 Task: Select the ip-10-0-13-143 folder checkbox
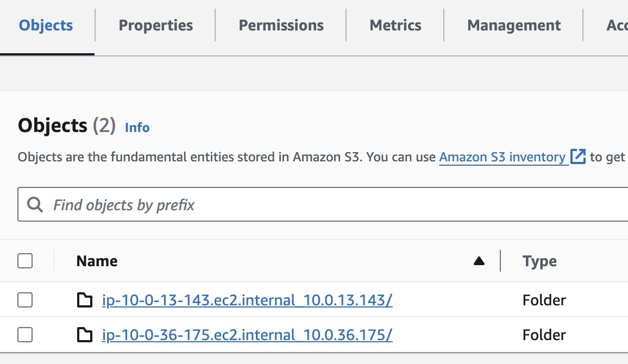(25, 300)
